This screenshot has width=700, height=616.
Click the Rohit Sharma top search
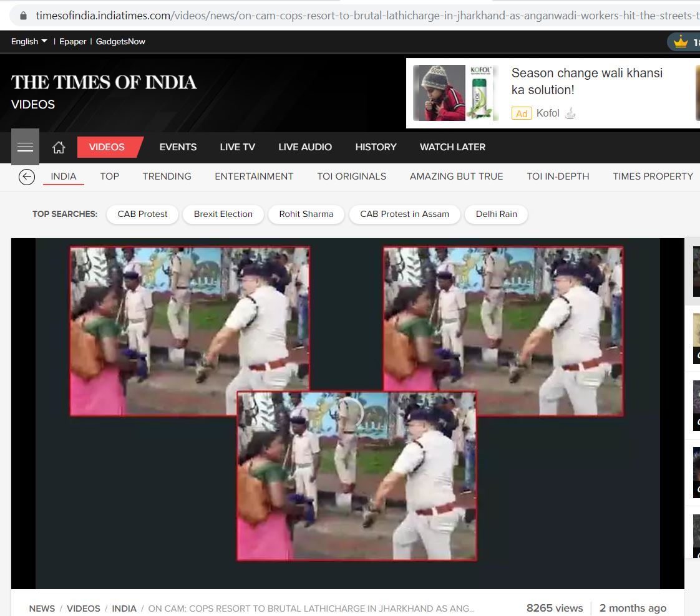[306, 214]
